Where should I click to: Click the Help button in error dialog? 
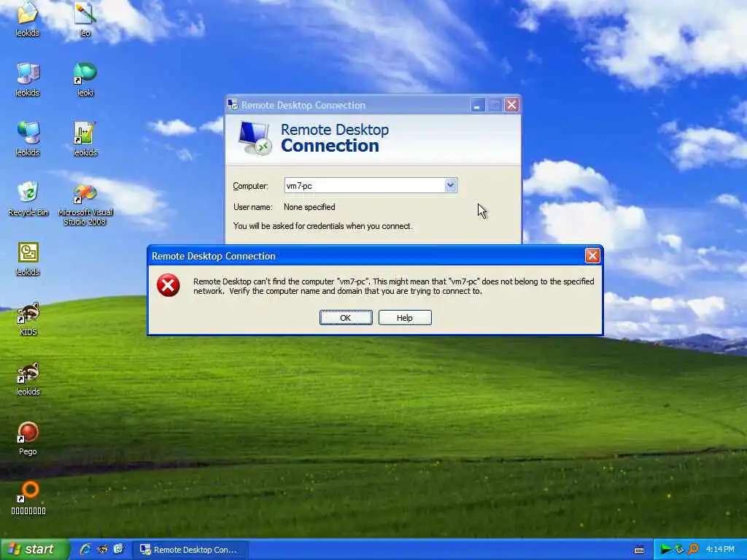click(405, 318)
